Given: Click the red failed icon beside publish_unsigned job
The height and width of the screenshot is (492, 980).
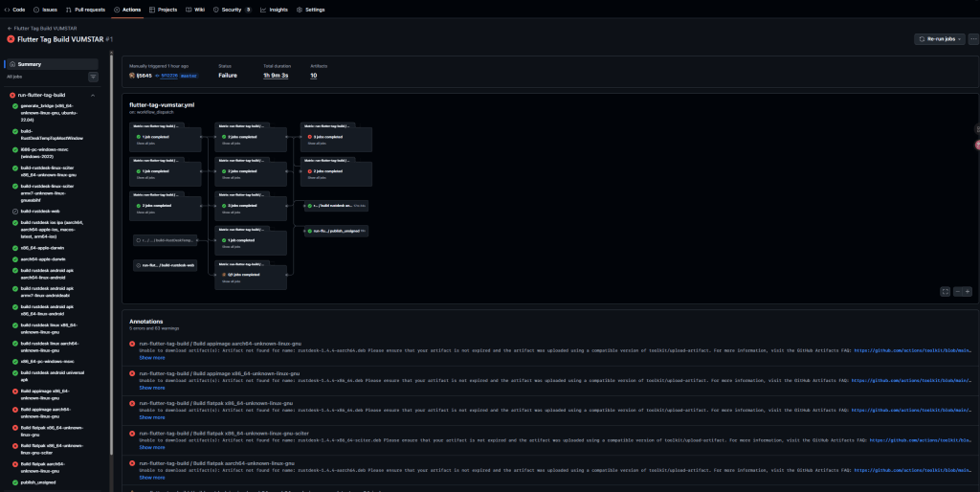Looking at the screenshot, I should [x=14, y=484].
